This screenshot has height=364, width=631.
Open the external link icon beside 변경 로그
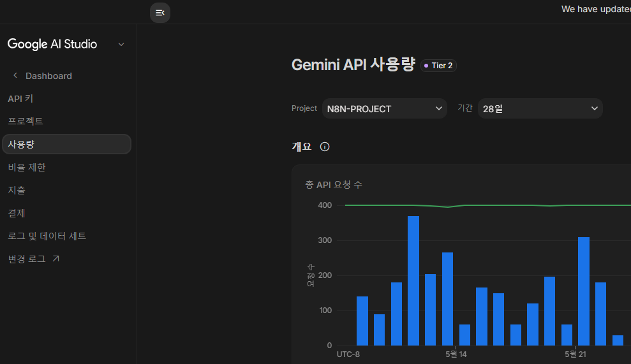click(56, 259)
